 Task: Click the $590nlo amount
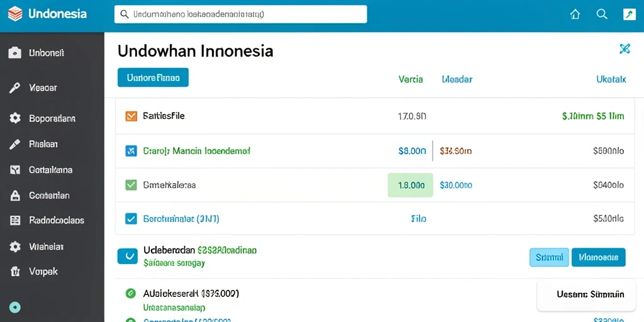(x=609, y=151)
